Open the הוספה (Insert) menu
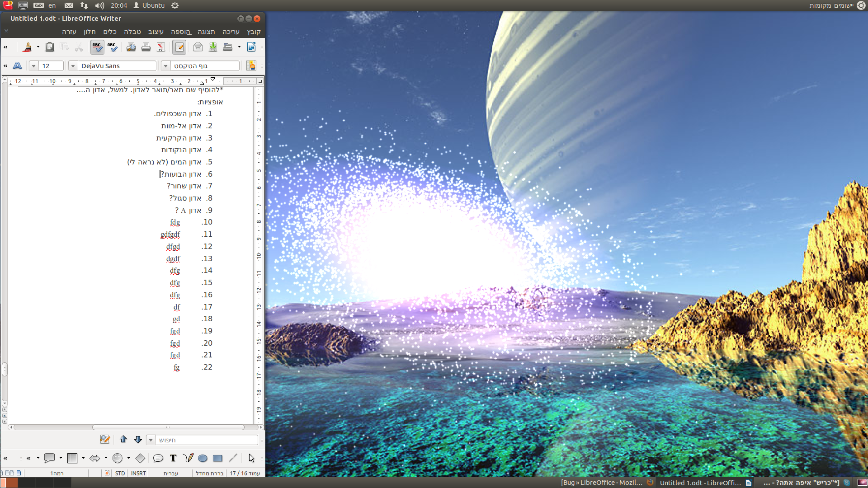Viewport: 868px width, 488px height. [x=181, y=32]
